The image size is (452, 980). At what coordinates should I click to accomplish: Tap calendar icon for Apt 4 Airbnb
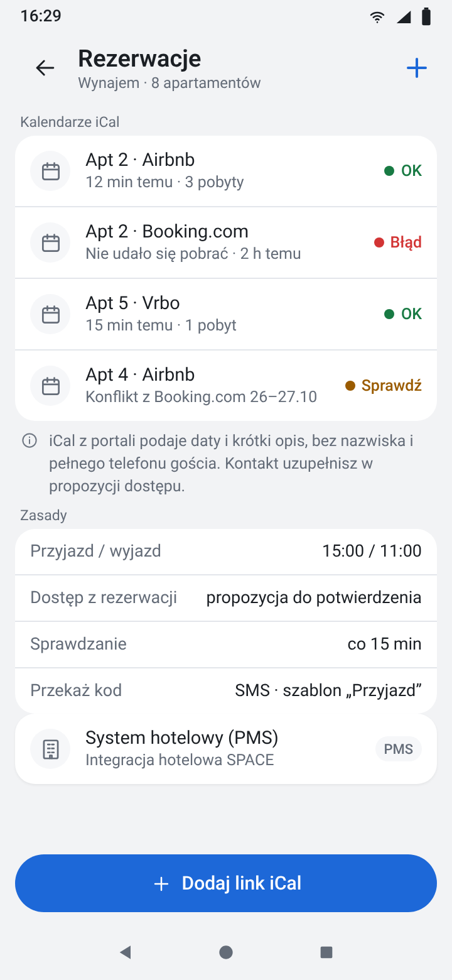[x=50, y=386]
